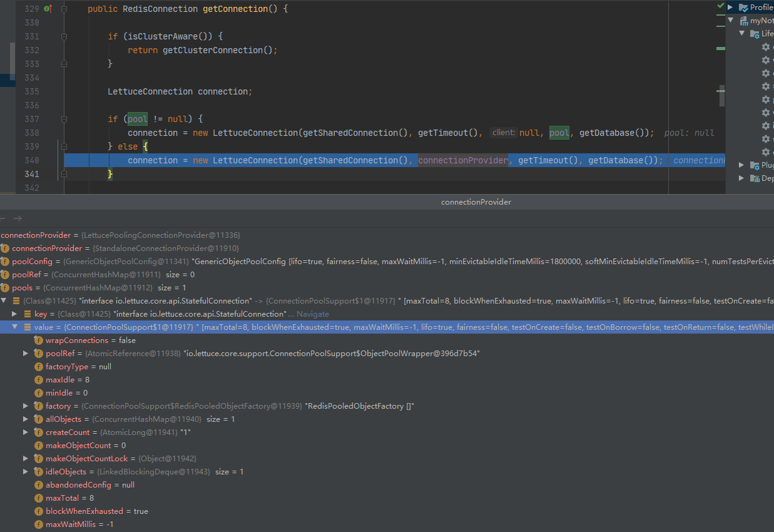Click the Maven module icon beside myNot
This screenshot has height=532, width=774.
tap(743, 21)
